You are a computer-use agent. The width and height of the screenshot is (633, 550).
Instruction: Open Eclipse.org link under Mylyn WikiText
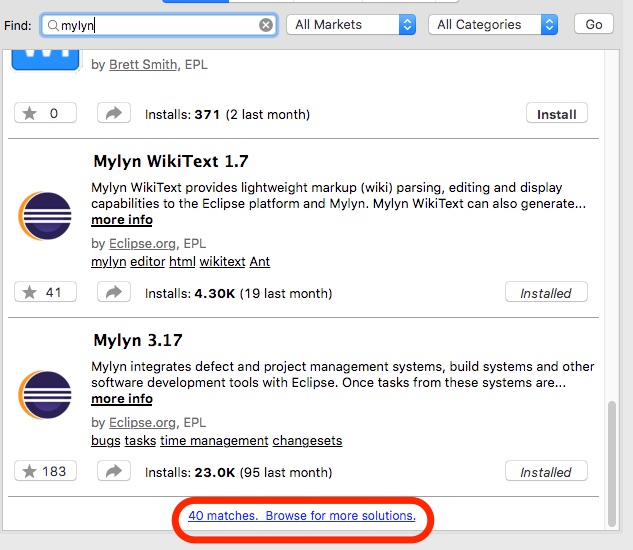tap(143, 244)
